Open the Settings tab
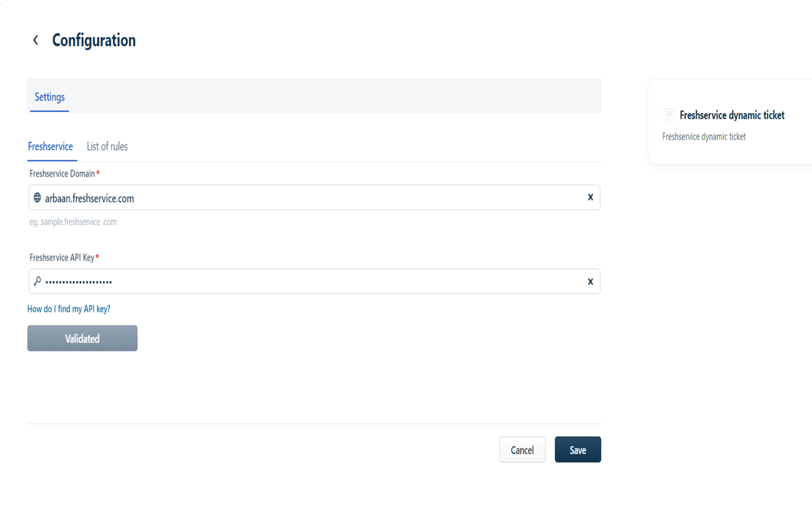This screenshot has height=508, width=812. click(49, 97)
